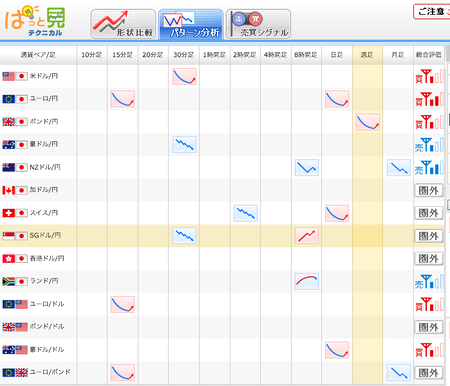
Task: Click the 圏外 button for ポンド/ドル
Action: (429, 327)
